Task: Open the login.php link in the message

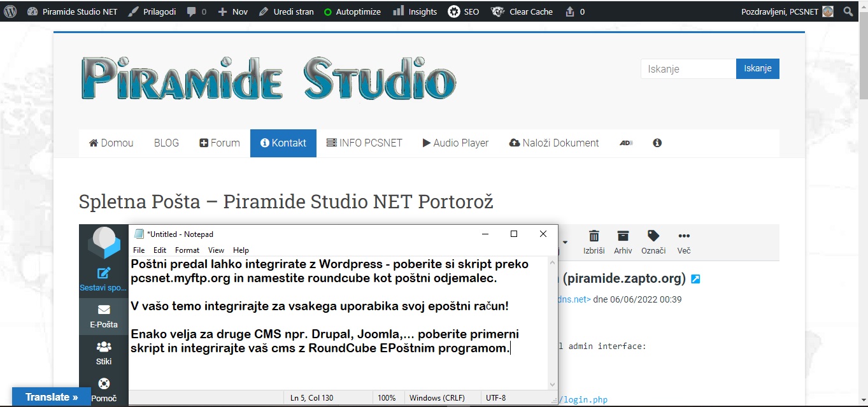Action: click(x=583, y=400)
